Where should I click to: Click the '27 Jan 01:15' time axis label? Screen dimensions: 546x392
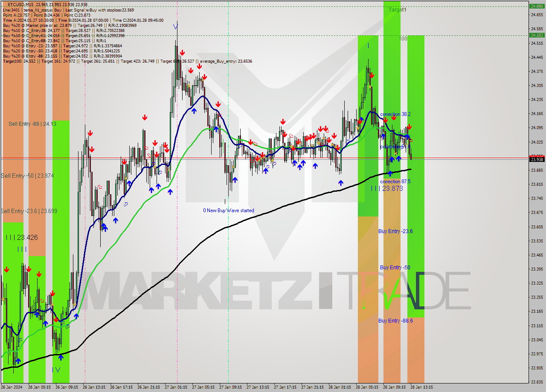(x=177, y=387)
